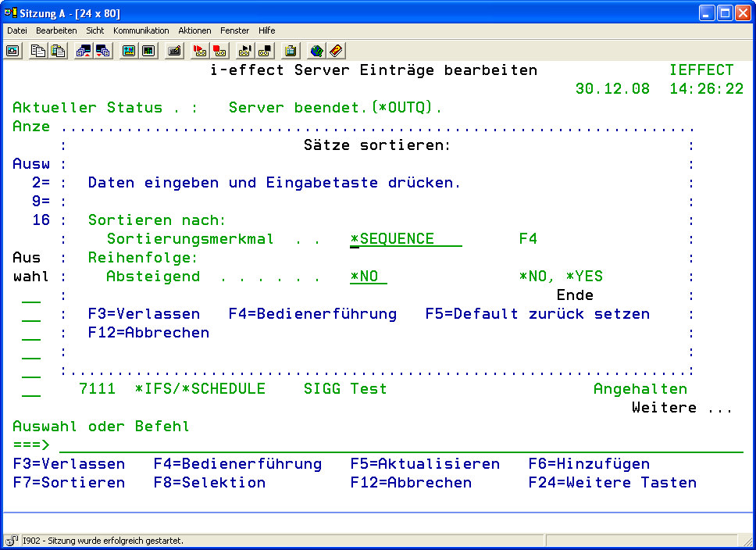Viewport: 756px width, 550px height.
Task: Click F24=Weitere Tasten function key
Action: point(612,483)
